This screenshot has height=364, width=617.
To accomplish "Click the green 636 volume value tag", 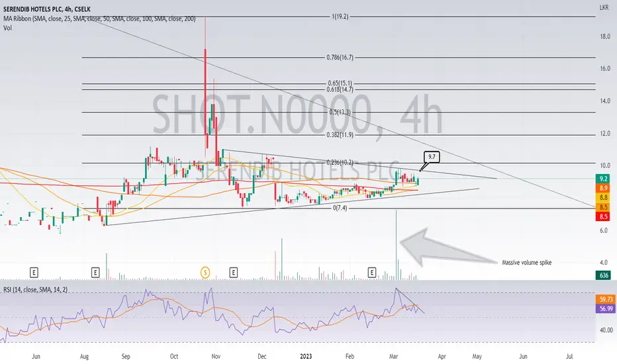I will pos(604,275).
